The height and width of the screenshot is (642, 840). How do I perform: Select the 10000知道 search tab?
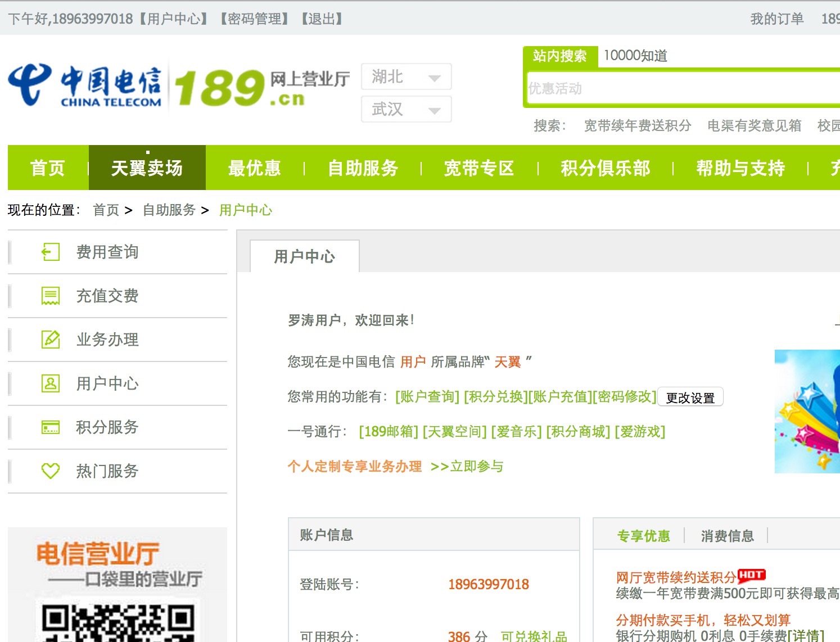point(635,56)
